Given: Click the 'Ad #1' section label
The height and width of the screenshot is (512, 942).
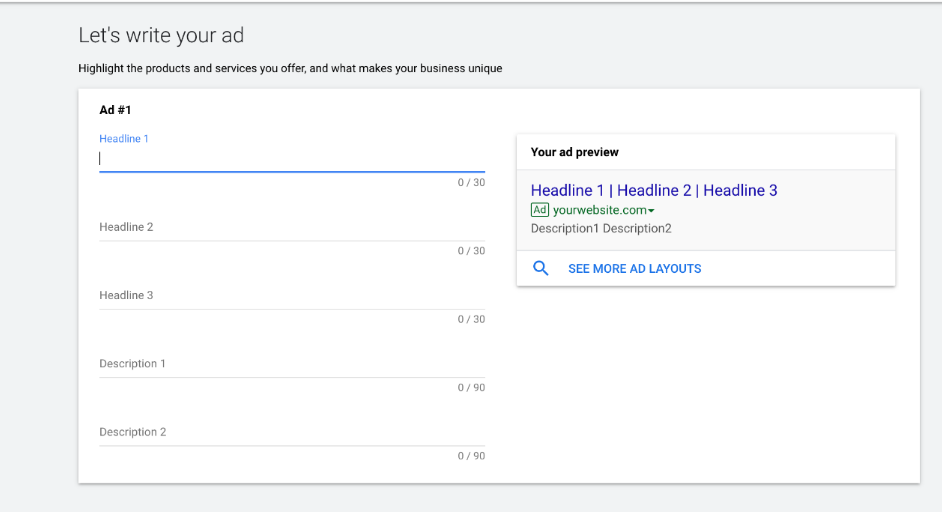Looking at the screenshot, I should point(115,110).
